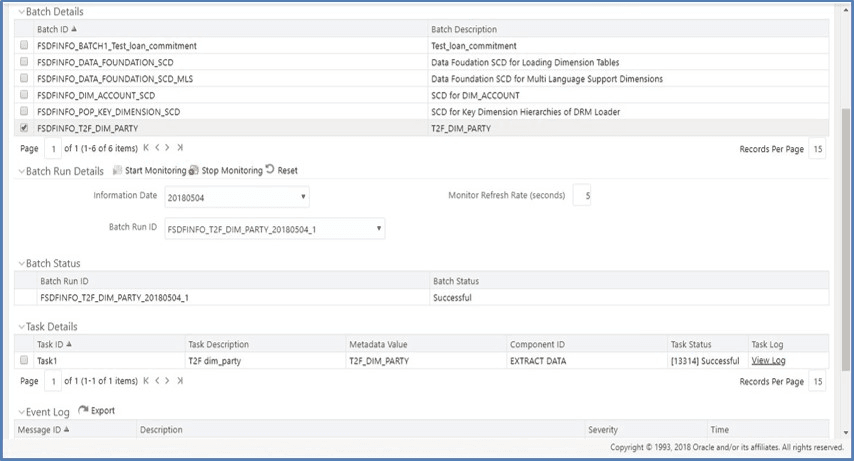
Task: Uncheck the FSDFINFO_T2F_DIM_PARTY batch checkbox
Action: (24, 128)
